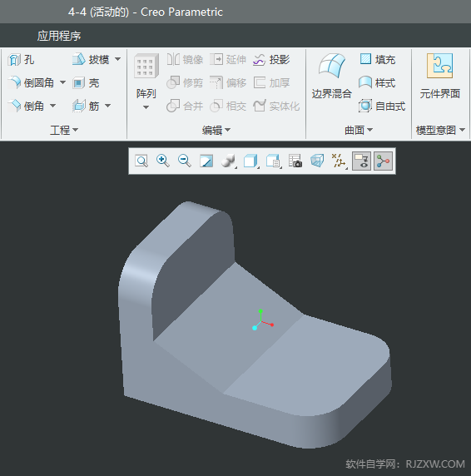The image size is (471, 476).
Task: Click the Extend (延伸) tool
Action: (228, 59)
